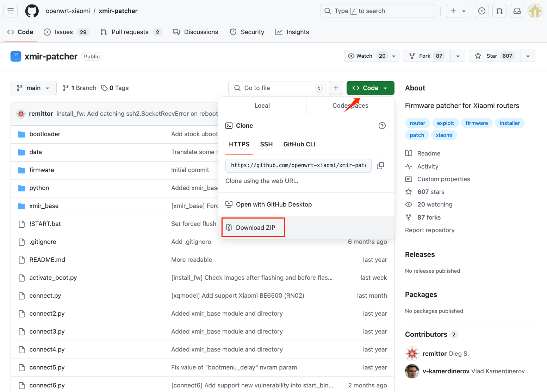Click the exploit topic tag
This screenshot has height=392, width=547.
pyautogui.click(x=446, y=123)
